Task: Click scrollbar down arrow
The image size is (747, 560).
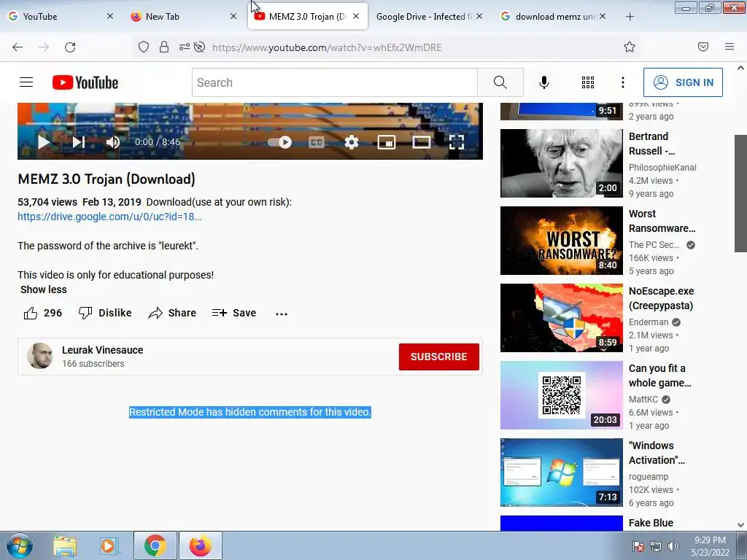Action: (741, 525)
